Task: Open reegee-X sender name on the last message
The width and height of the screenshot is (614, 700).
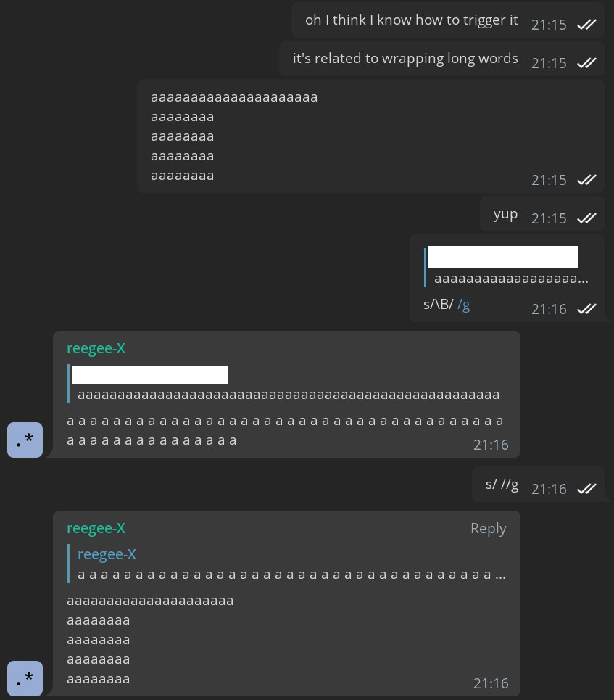Action: (x=96, y=528)
